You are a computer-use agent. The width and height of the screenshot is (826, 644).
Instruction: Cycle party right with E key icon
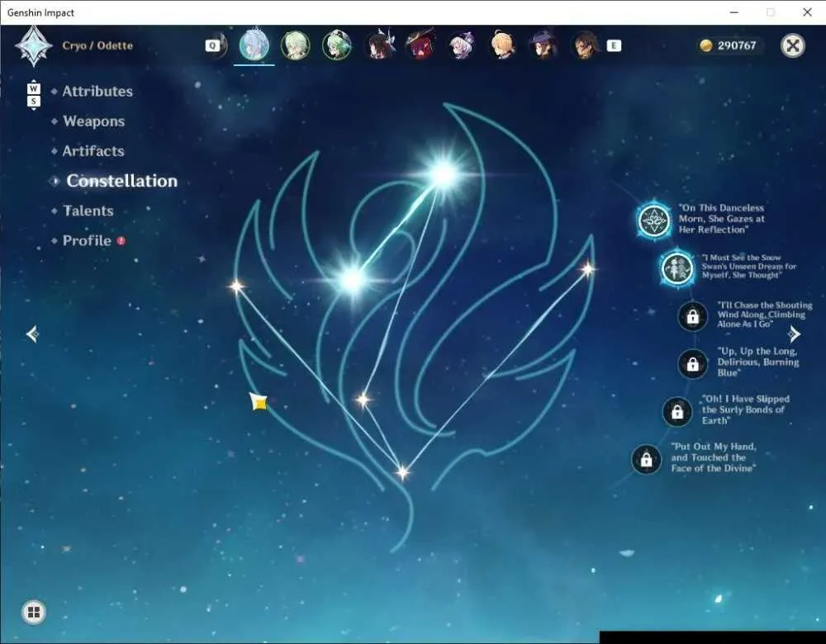(614, 45)
